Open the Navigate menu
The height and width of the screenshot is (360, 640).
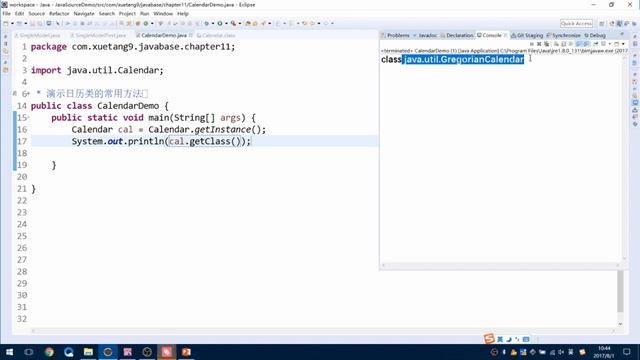click(x=84, y=13)
